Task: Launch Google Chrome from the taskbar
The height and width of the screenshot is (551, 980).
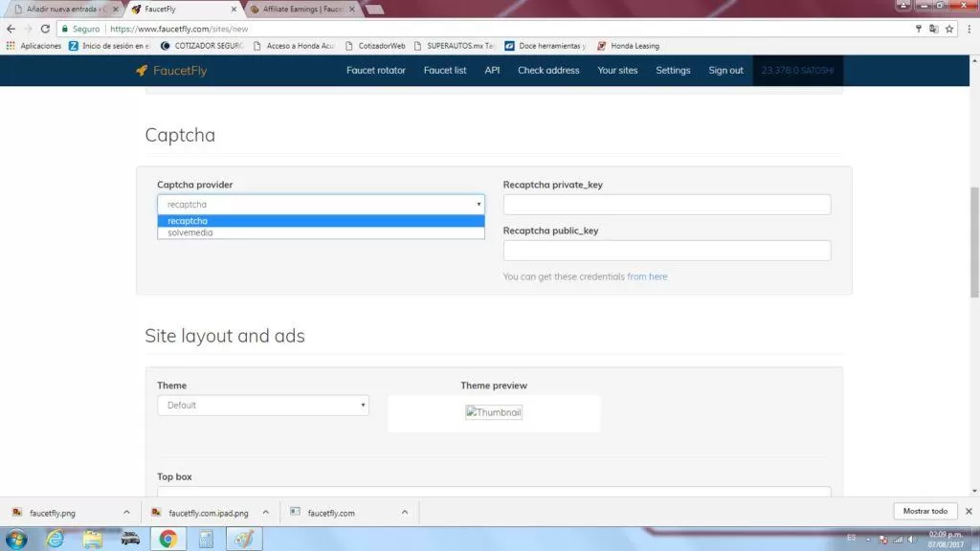Action: [x=168, y=539]
